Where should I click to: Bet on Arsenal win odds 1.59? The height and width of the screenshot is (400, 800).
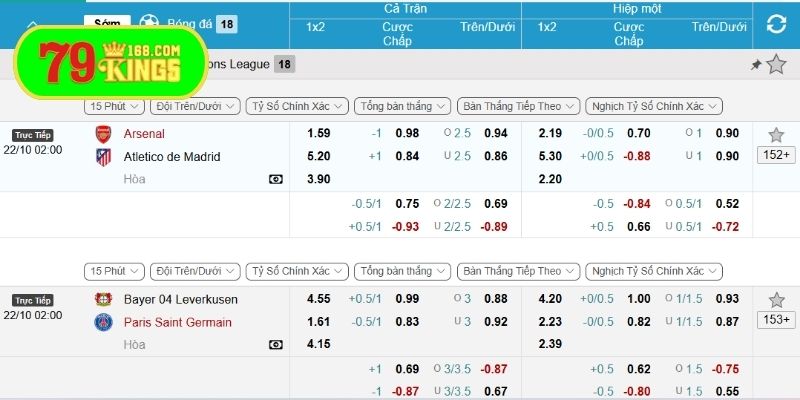[319, 134]
